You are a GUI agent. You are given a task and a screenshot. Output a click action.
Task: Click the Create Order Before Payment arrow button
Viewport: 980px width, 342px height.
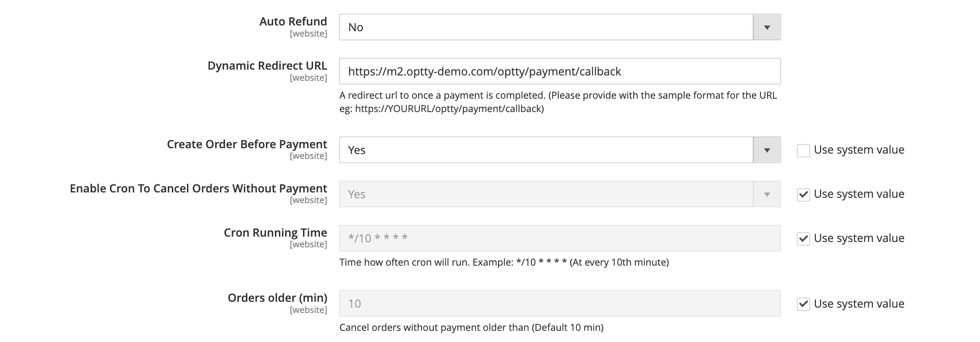pyautogui.click(x=767, y=150)
